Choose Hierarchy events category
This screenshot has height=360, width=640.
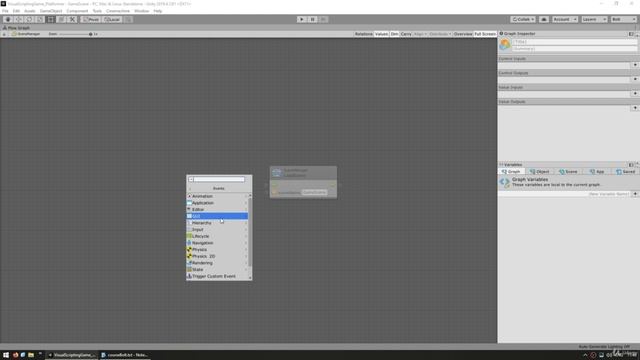click(217, 223)
